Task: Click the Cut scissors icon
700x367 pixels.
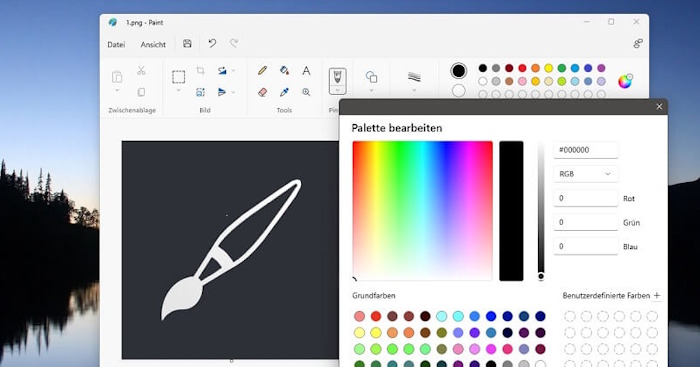Action: point(141,71)
